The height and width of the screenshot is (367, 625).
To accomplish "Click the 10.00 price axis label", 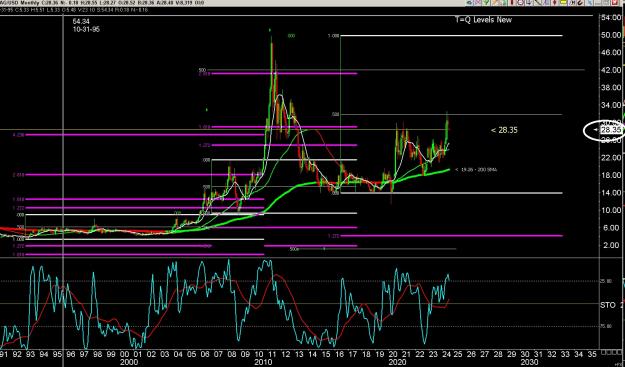I will (x=611, y=210).
